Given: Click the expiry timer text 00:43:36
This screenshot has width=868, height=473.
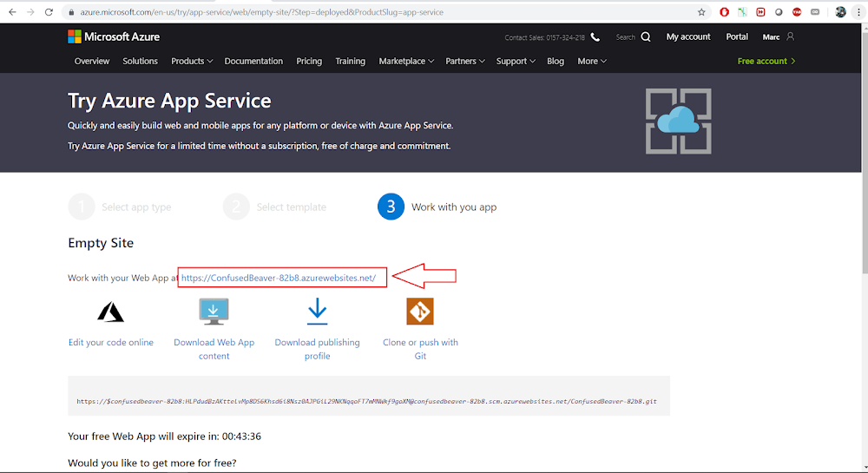Looking at the screenshot, I should pyautogui.click(x=241, y=437).
